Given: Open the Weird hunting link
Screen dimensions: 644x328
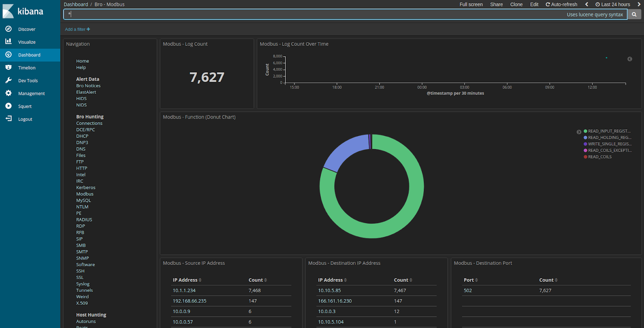Looking at the screenshot, I should click(x=82, y=297).
